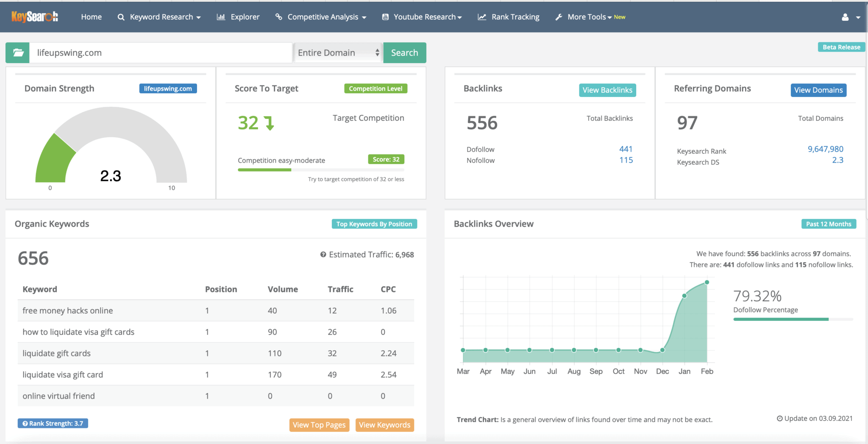The image size is (868, 444).
Task: Click the Nofollow count 115 link
Action: (626, 160)
